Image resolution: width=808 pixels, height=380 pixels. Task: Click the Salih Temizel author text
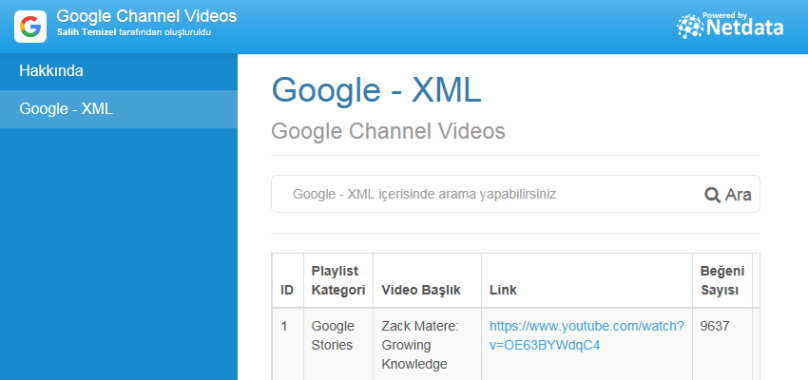tap(87, 32)
